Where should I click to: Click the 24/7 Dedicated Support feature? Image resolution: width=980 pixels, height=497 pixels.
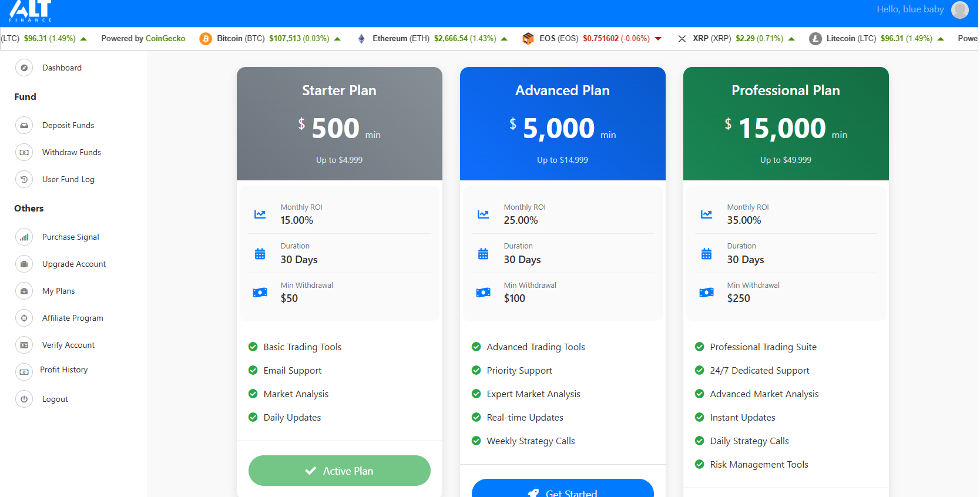[x=760, y=370]
